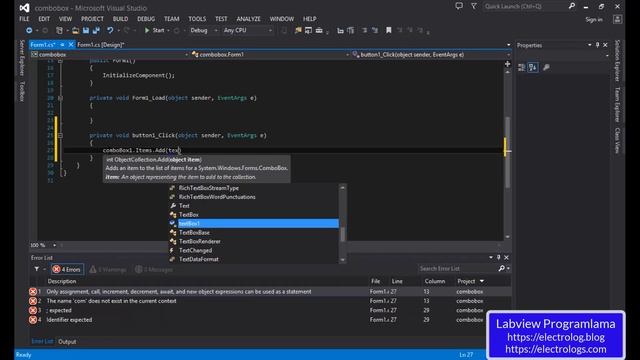Toggle the 4 Errors filter button

[x=67, y=269]
